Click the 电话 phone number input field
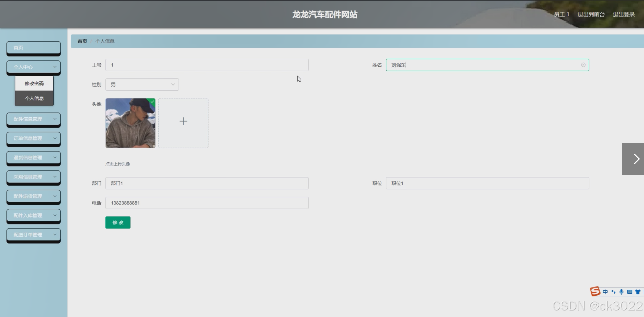Screen dimensions: 644x317 tap(207, 203)
